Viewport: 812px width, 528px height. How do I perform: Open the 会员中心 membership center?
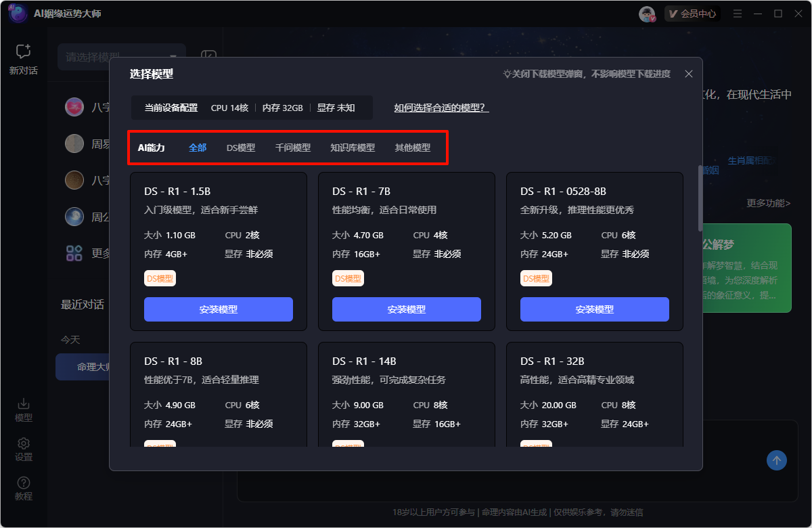(692, 14)
